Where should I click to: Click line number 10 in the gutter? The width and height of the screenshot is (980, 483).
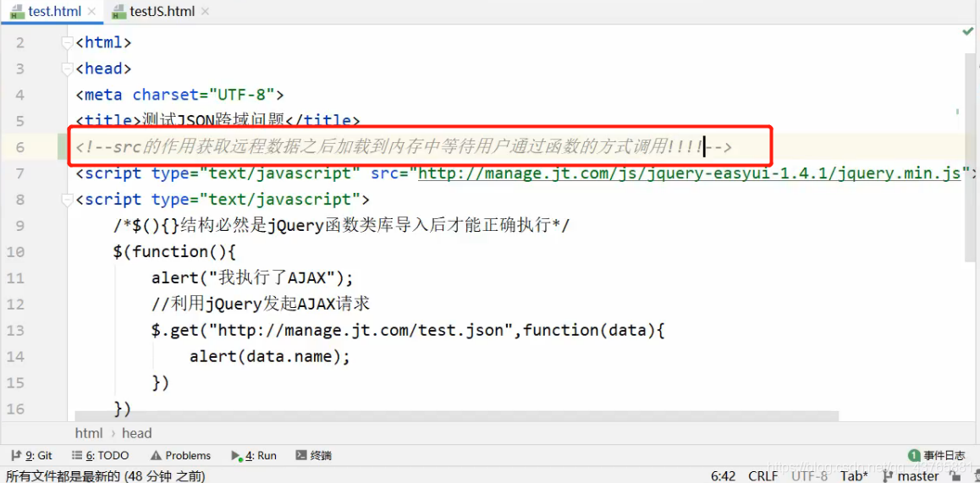click(x=15, y=252)
